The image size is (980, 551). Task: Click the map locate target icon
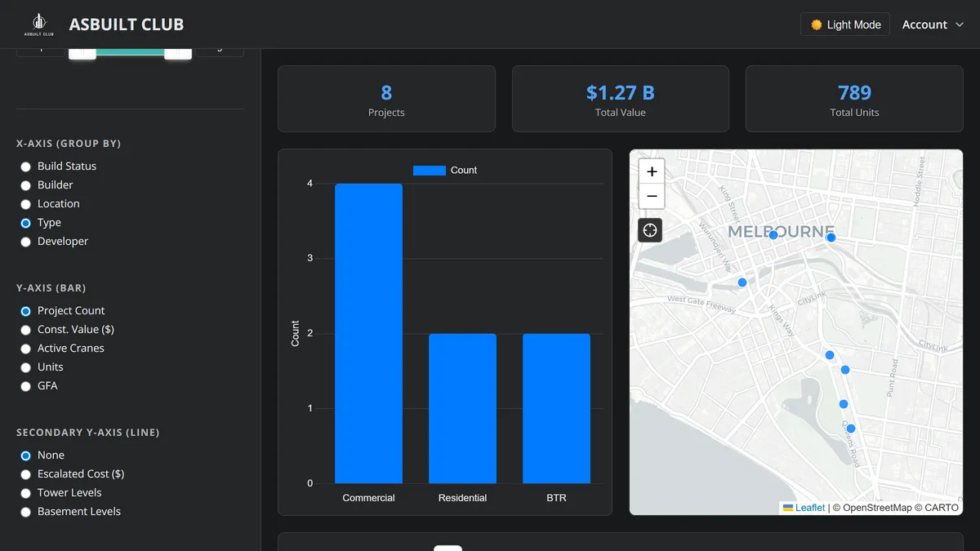[x=650, y=230]
